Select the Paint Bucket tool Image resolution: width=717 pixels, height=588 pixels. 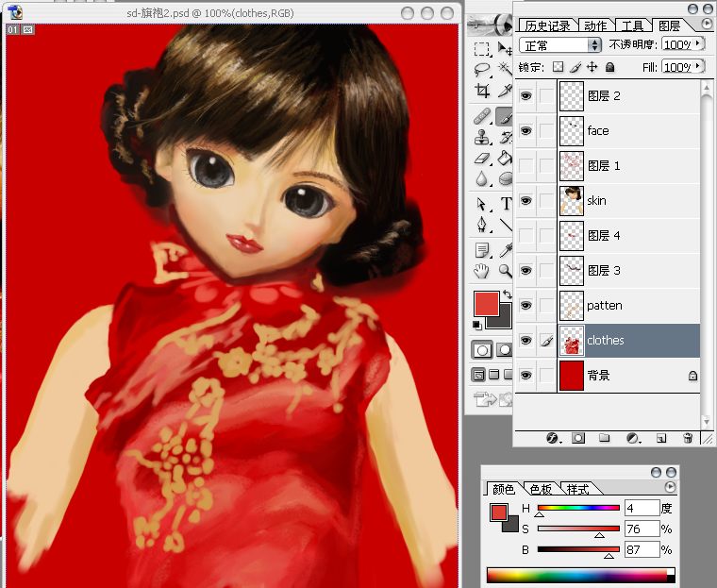click(505, 158)
